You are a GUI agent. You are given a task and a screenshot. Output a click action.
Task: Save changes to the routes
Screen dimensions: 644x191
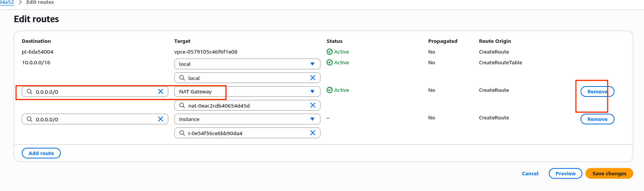tap(609, 173)
